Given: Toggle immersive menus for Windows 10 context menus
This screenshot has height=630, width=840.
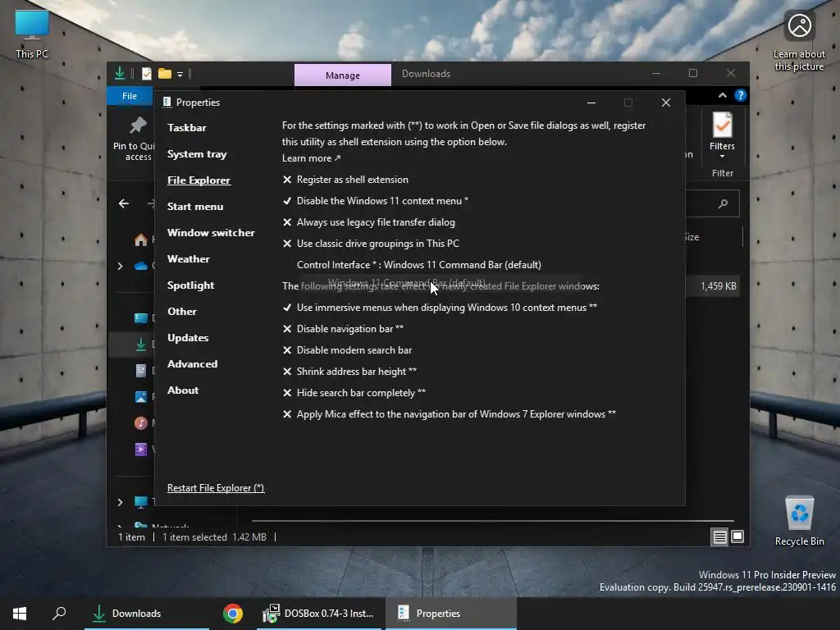Looking at the screenshot, I should [x=440, y=308].
